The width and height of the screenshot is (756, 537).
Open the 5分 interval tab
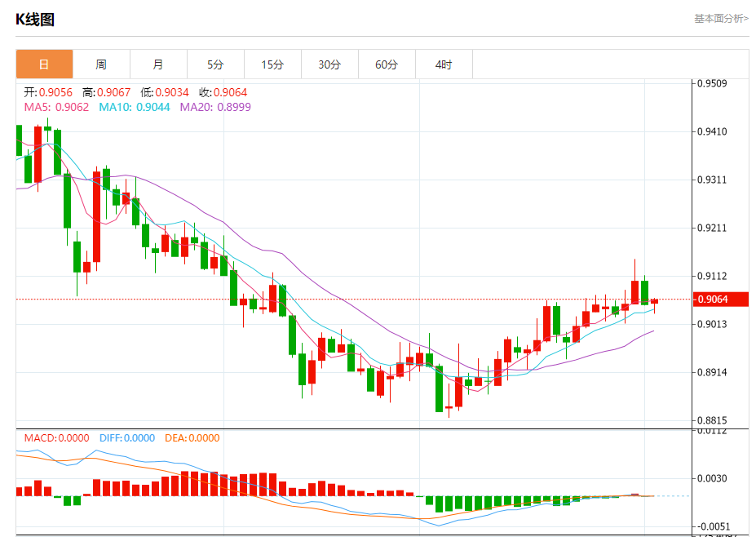tap(215, 64)
